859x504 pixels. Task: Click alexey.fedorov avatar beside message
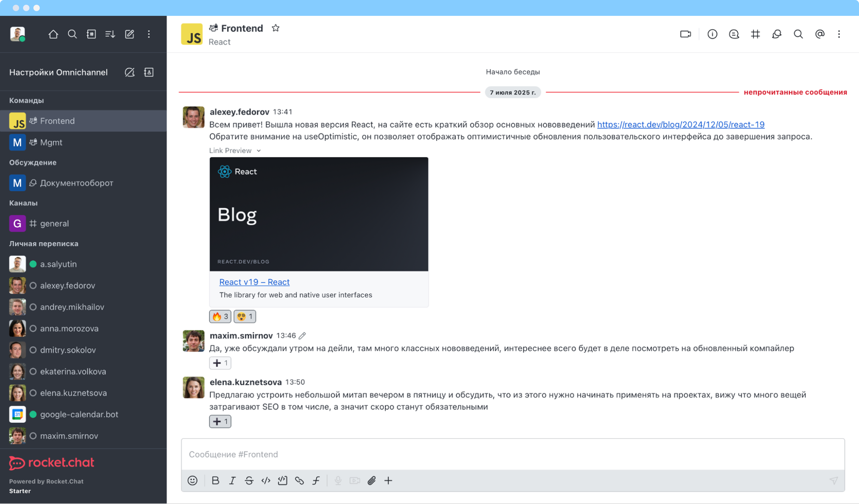(x=194, y=117)
